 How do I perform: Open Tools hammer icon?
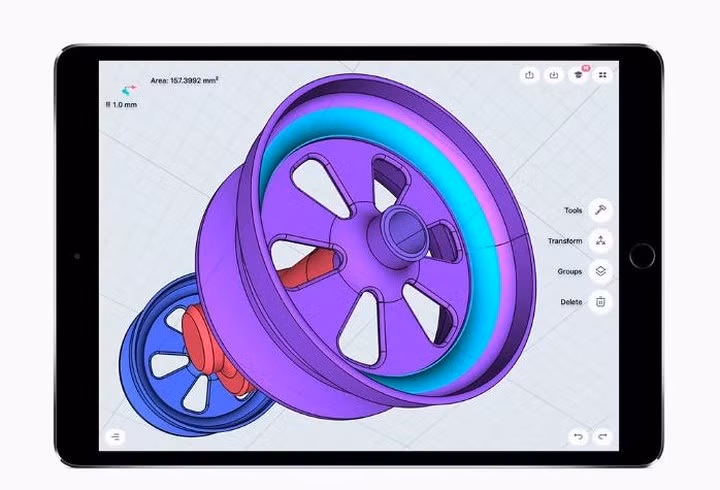600,210
